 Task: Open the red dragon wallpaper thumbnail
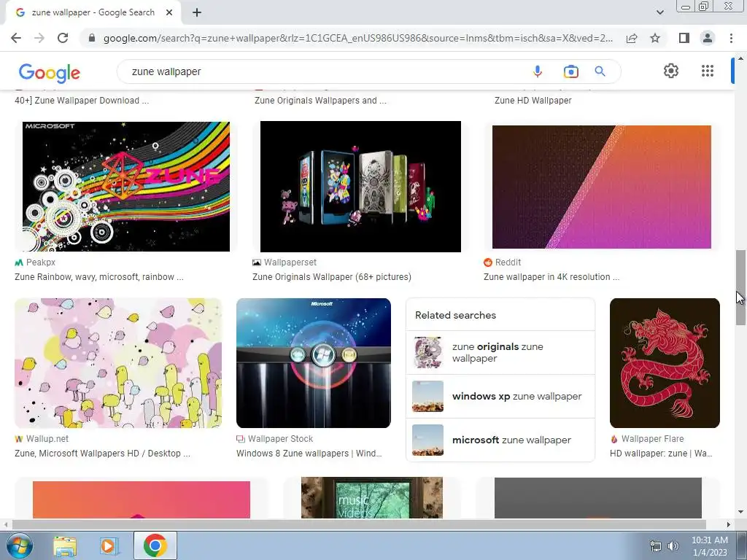[665, 363]
